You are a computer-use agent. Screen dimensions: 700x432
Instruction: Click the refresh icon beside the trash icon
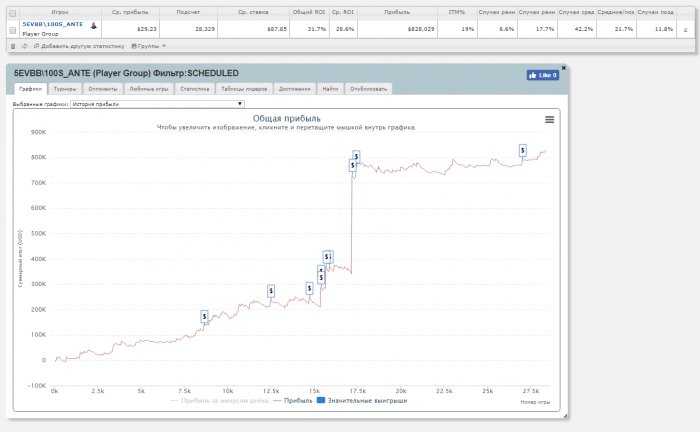click(x=25, y=46)
